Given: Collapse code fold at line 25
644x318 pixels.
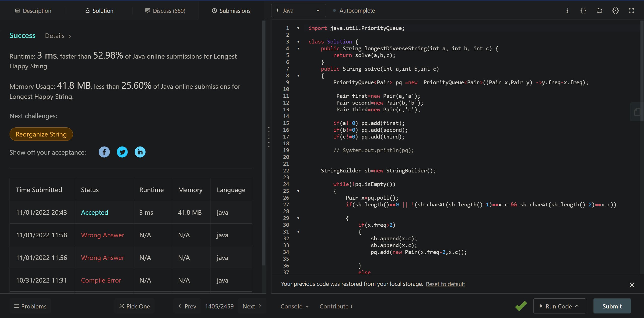Looking at the screenshot, I should [x=298, y=191].
